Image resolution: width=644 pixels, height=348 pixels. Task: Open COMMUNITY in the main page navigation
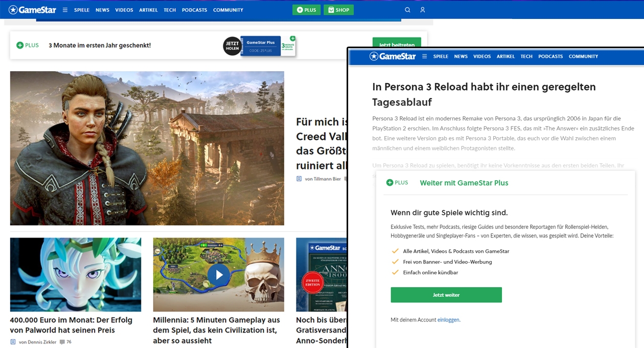click(228, 10)
